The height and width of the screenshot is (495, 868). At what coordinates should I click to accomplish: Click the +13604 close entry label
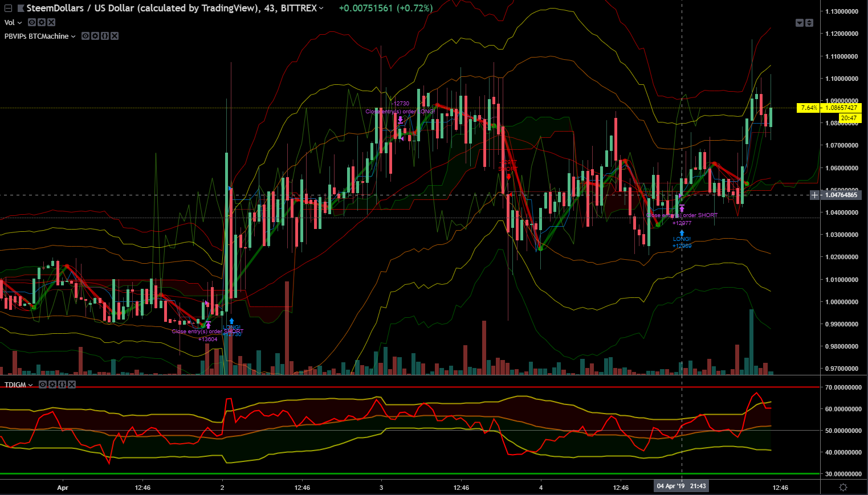coord(208,339)
